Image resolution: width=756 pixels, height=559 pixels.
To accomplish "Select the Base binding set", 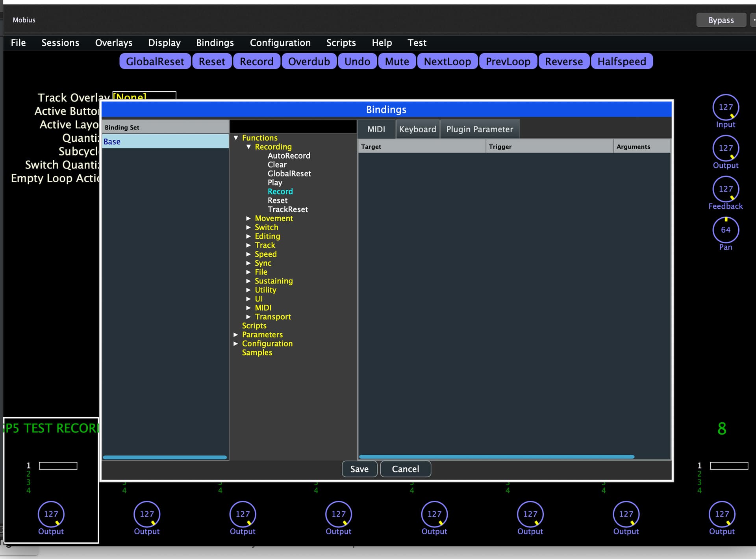I will coord(165,141).
